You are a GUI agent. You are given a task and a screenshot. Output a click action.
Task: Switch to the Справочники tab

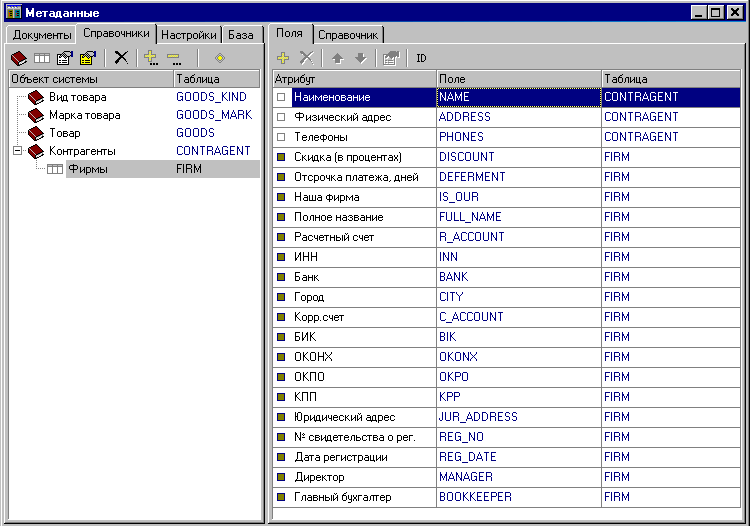(x=116, y=33)
